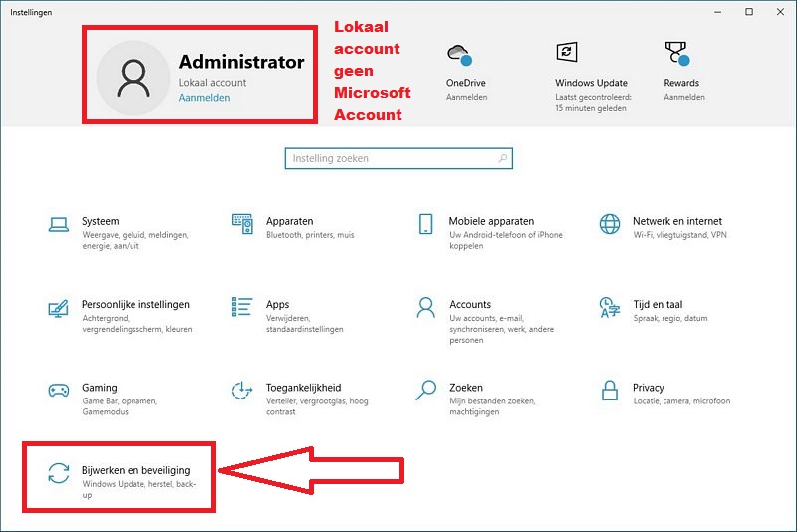Open the Accounts person icon
The image size is (797, 532).
[426, 307]
